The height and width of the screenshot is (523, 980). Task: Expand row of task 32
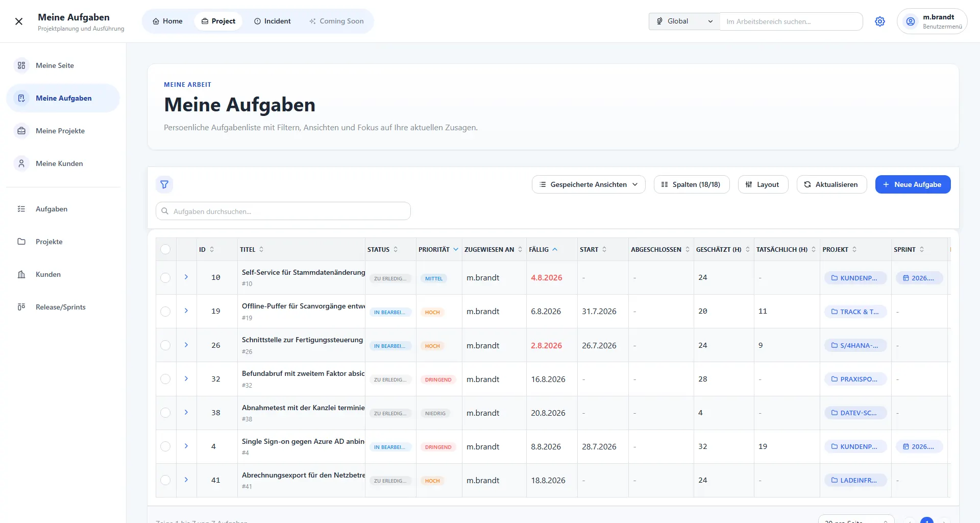(x=186, y=378)
